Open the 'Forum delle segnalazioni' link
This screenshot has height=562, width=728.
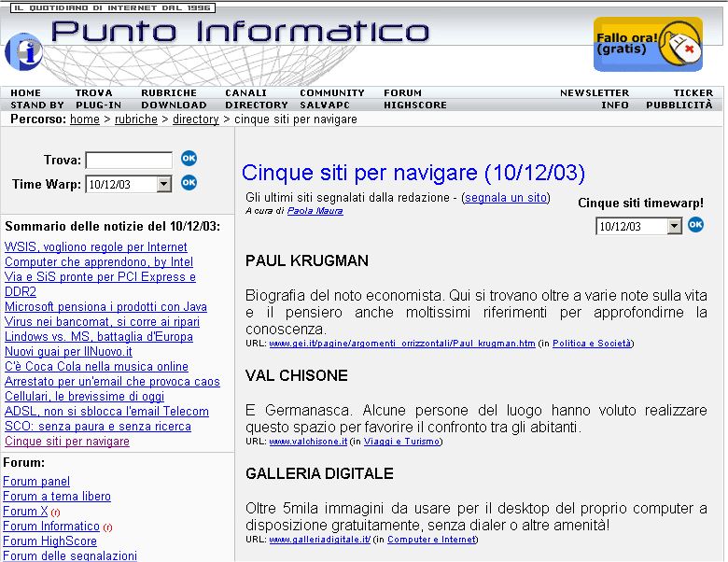70,555
